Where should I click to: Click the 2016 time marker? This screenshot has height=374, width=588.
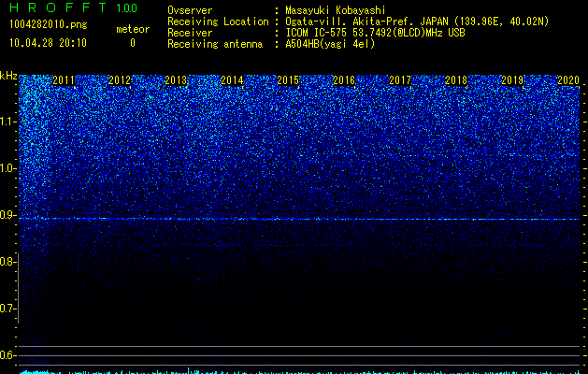(x=344, y=80)
